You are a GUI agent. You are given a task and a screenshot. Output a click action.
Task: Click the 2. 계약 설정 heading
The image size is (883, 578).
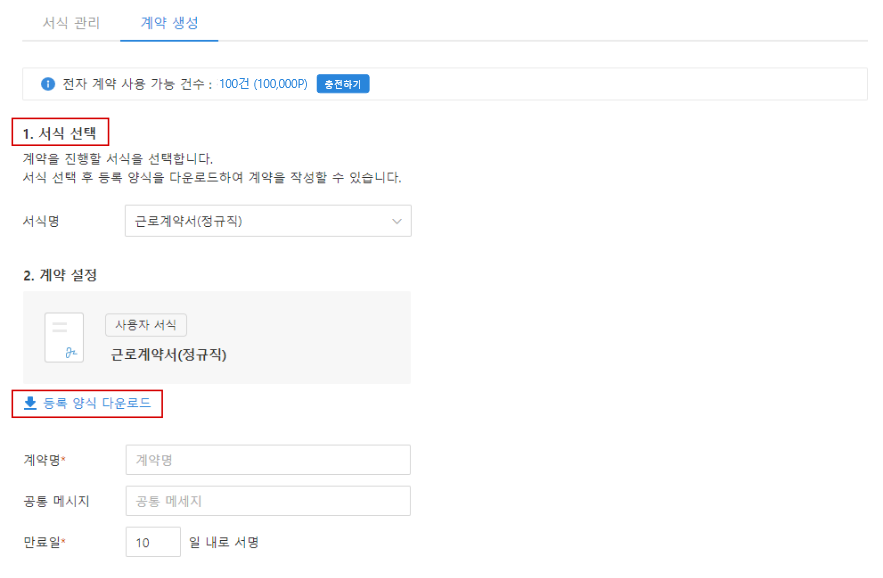(x=60, y=275)
